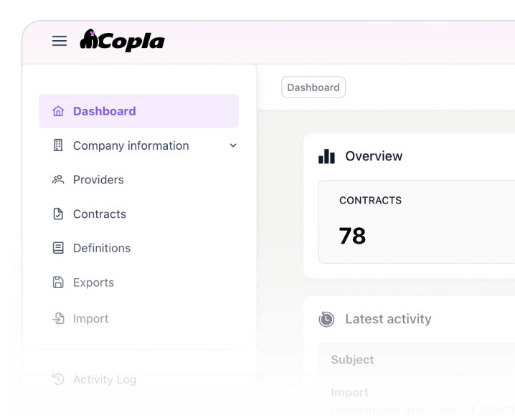This screenshot has width=515, height=420.
Task: Click the Definitions book icon
Action: click(x=58, y=248)
